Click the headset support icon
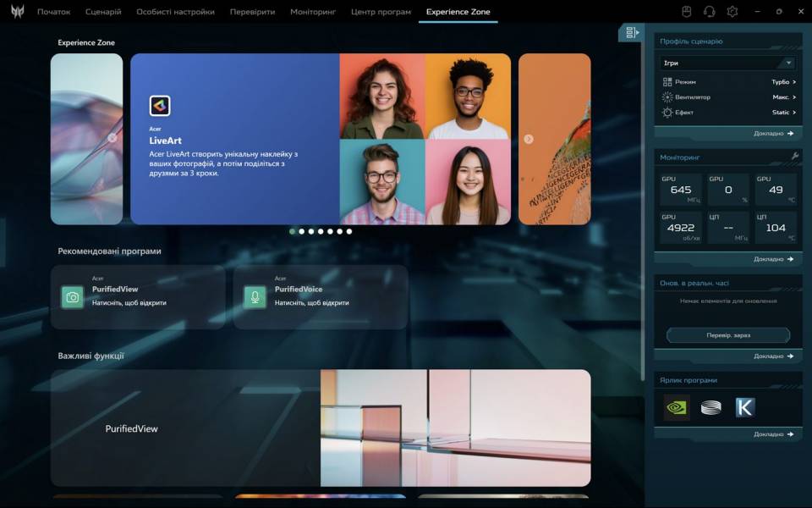The image size is (812, 508). click(x=710, y=12)
